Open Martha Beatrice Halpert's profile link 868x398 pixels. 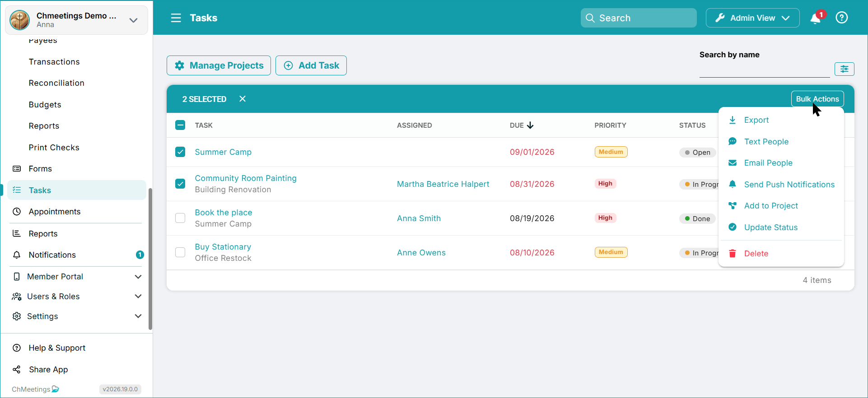pos(443,184)
